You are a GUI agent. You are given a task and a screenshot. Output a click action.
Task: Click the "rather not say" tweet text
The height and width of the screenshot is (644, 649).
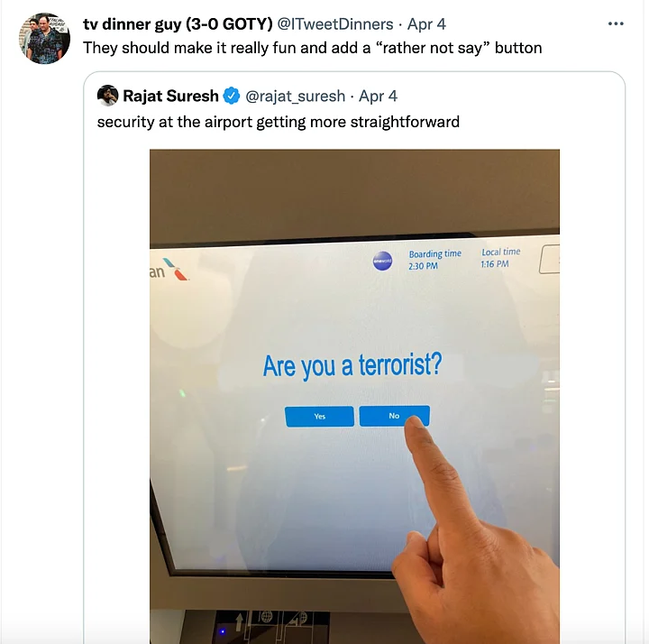point(313,48)
